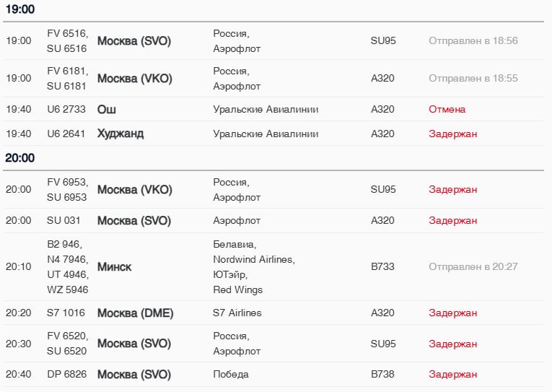Click the B733 aircraft type
Screen dimensions: 552x392
coord(382,266)
